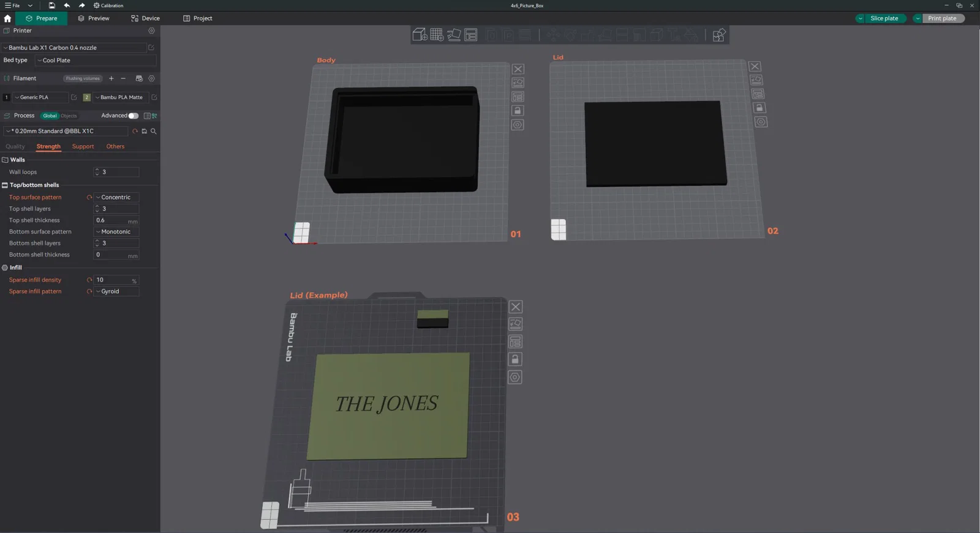
Task: Lock the Lid (Example) plate
Action: coord(515,359)
